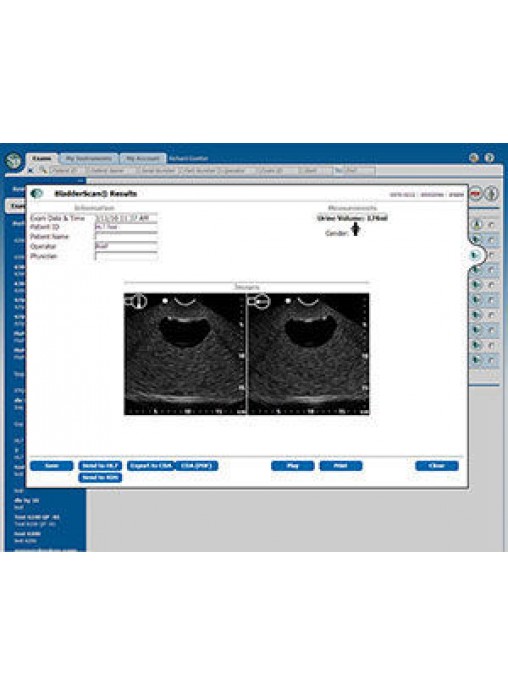The height and width of the screenshot is (696, 508).
Task: Click the Save button
Action: [x=52, y=466]
